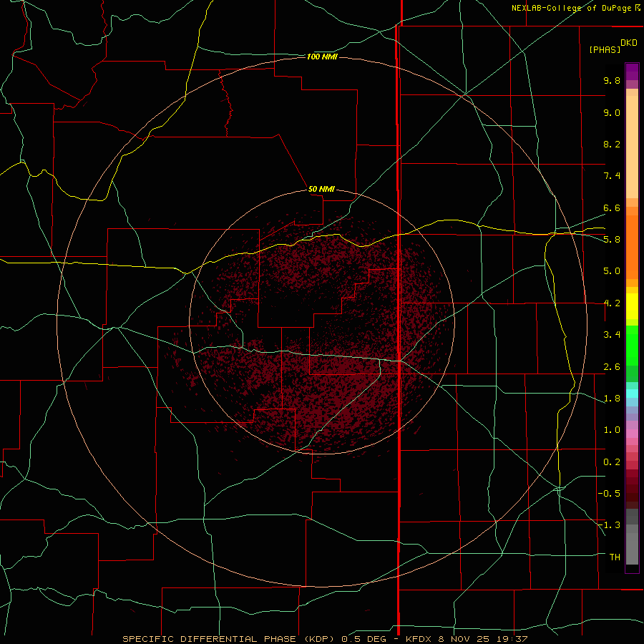Click the 0.2 scale value
This screenshot has width=644, height=644.
(612, 462)
